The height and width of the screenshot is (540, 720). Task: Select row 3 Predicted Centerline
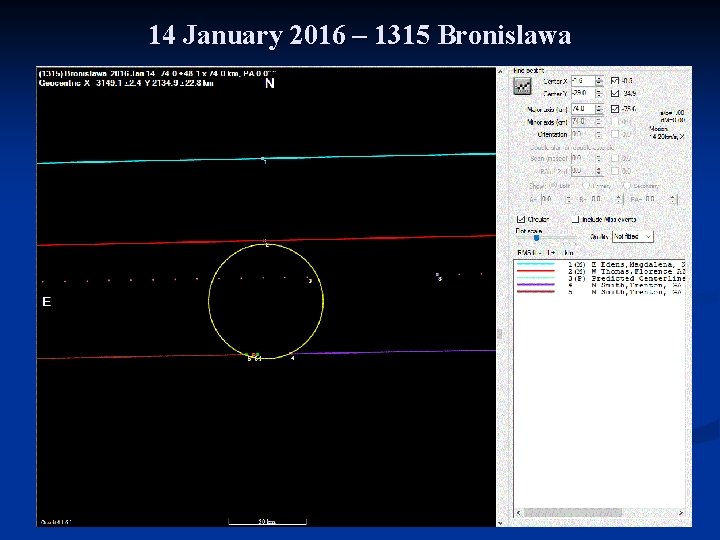click(600, 278)
